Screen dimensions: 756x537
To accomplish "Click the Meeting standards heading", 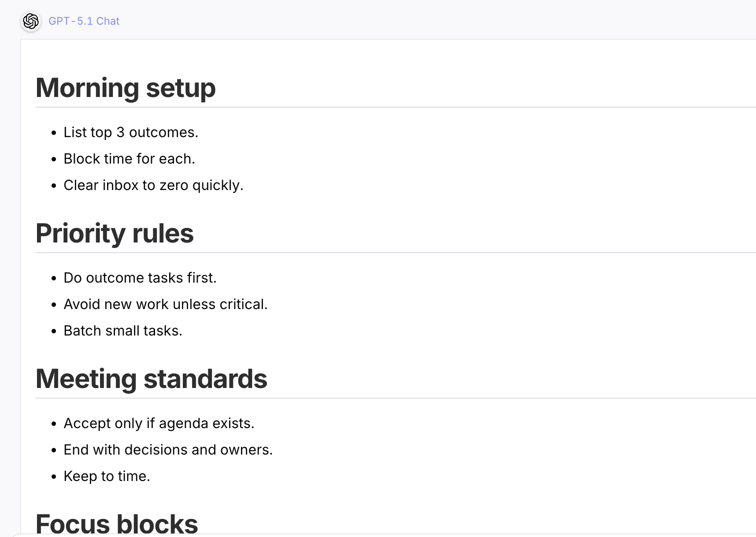I will [151, 379].
